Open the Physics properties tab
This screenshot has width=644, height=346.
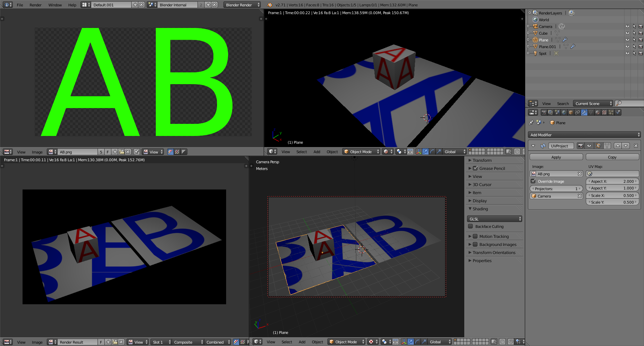coord(618,112)
